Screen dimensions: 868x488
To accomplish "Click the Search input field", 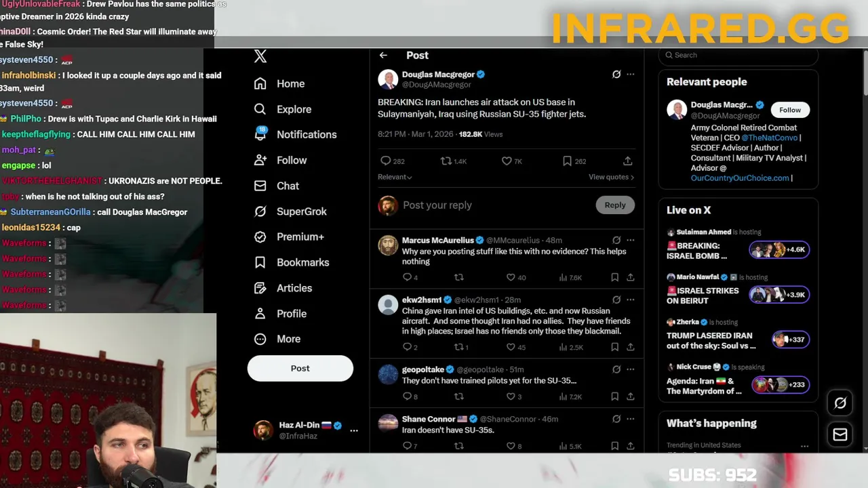I will tap(738, 55).
